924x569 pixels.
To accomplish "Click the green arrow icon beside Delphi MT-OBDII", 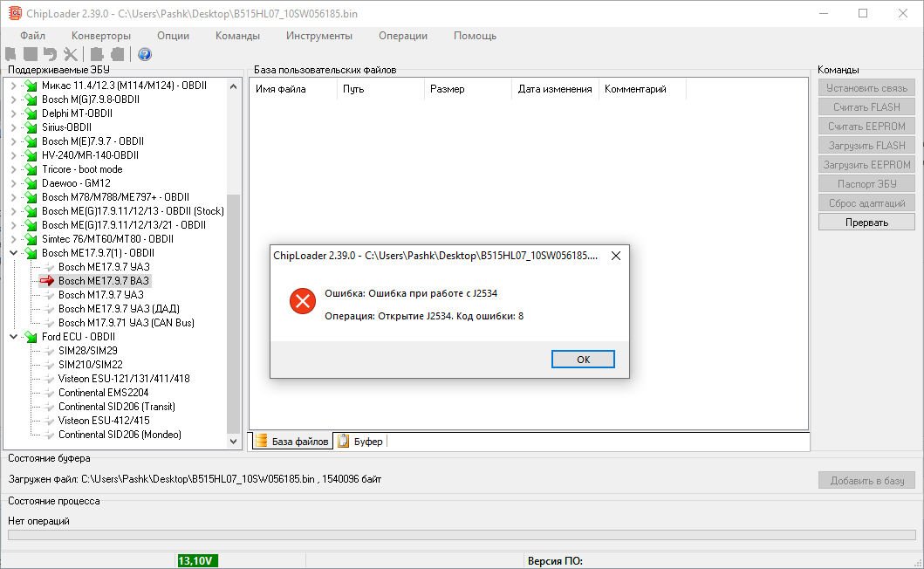I will pos(31,113).
